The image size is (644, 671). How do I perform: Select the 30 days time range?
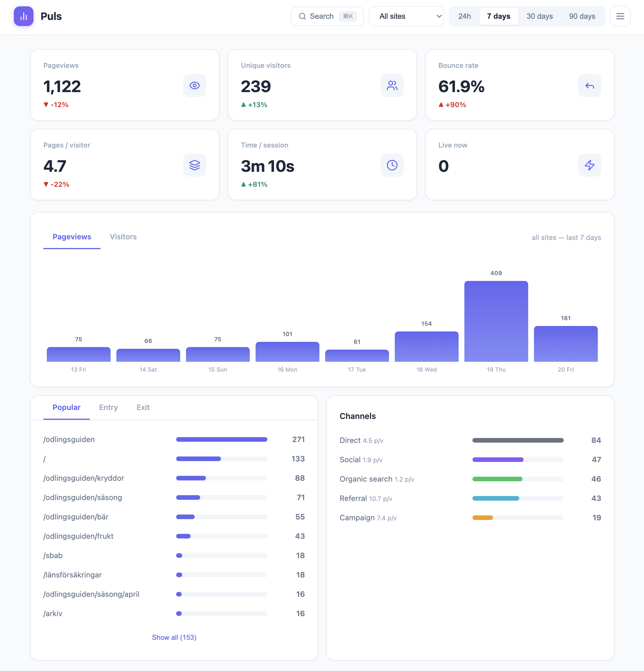(x=539, y=16)
